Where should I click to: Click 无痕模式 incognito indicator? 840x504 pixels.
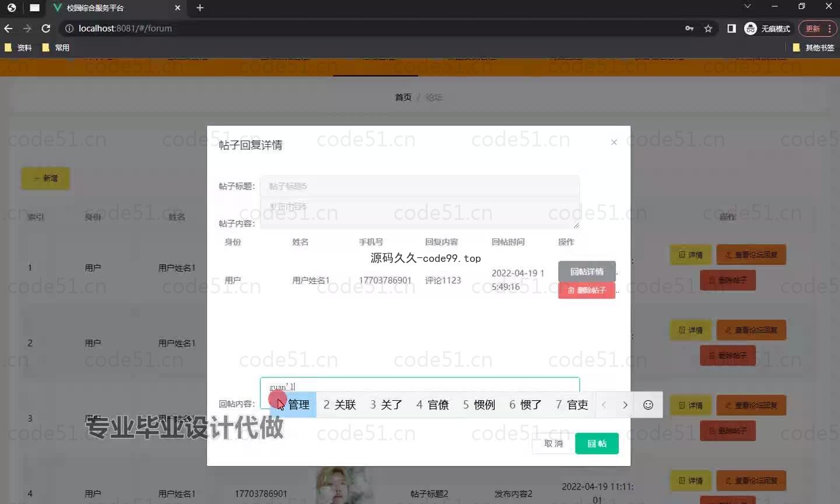(x=768, y=28)
